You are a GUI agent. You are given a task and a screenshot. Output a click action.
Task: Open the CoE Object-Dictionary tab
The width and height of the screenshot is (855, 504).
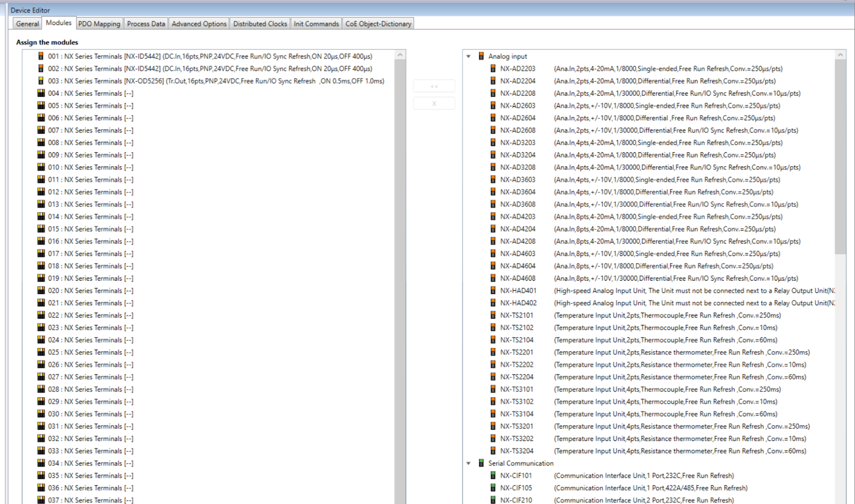tap(378, 24)
